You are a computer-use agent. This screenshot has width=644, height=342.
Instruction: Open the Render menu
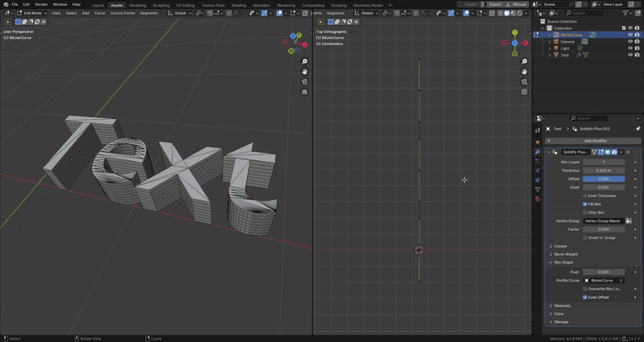[41, 5]
